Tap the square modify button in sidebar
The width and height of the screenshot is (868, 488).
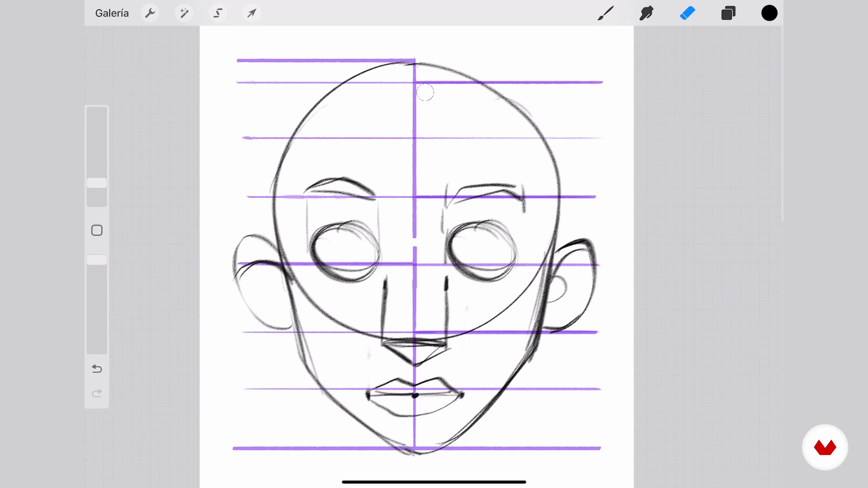click(x=97, y=230)
